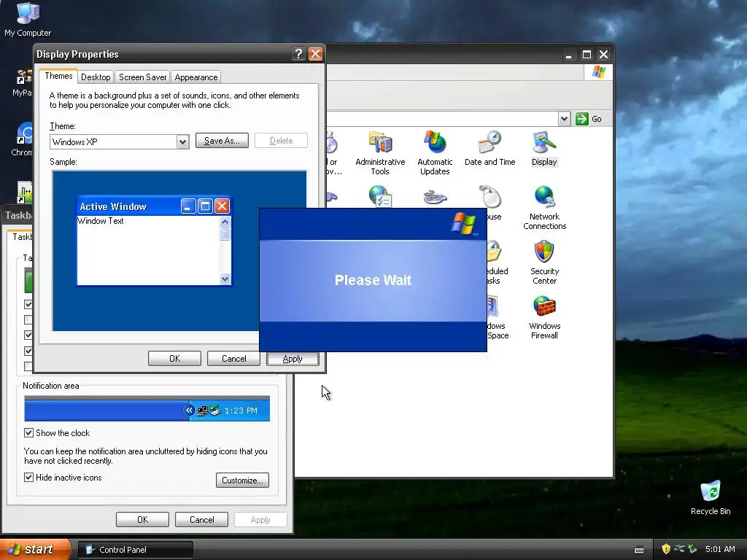747x560 pixels.
Task: Click sample window scrollbar up arrow
Action: [225, 222]
